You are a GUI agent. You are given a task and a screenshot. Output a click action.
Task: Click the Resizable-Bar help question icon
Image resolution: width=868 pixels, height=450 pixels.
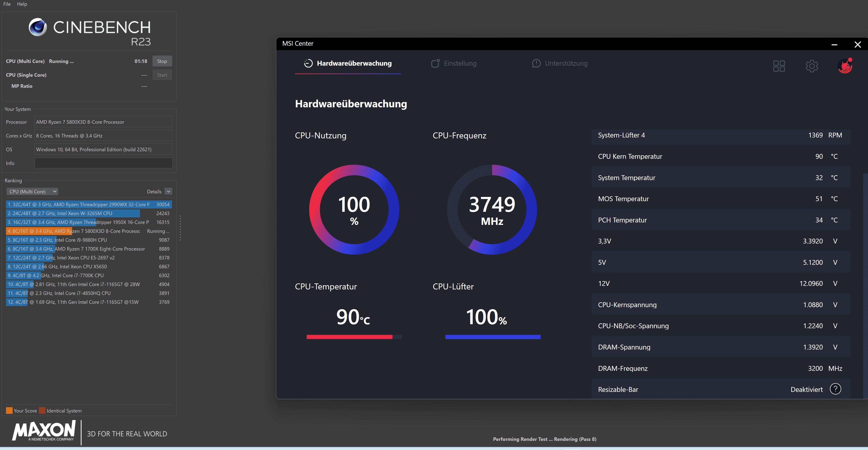835,389
